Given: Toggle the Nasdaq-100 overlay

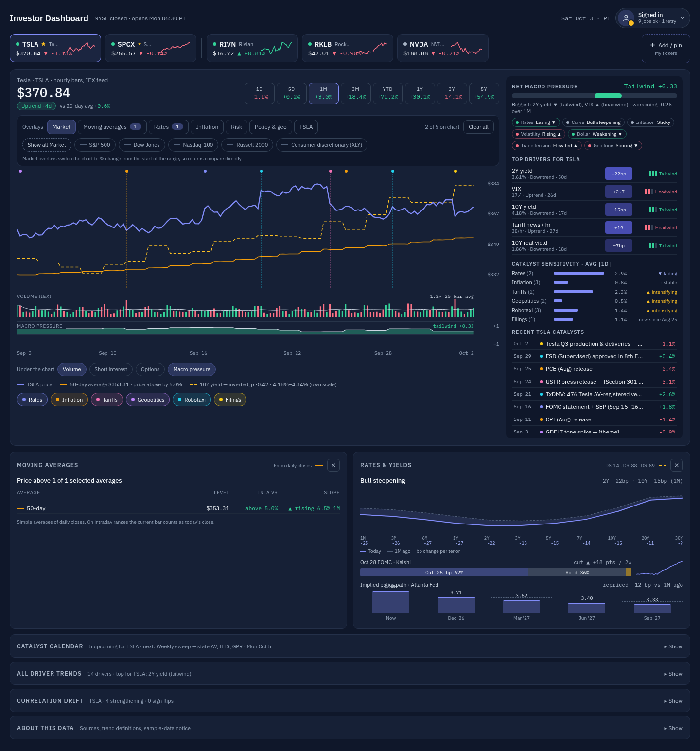Looking at the screenshot, I should click(193, 145).
